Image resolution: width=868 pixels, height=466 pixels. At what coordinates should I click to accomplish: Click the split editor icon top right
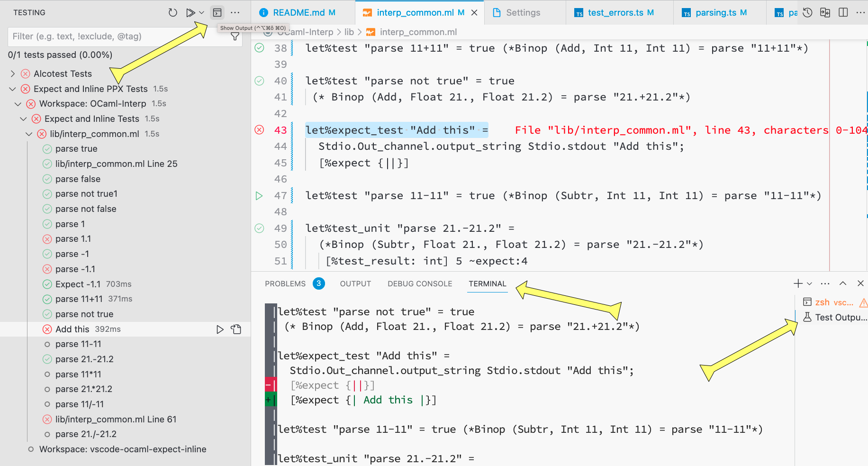[843, 12]
